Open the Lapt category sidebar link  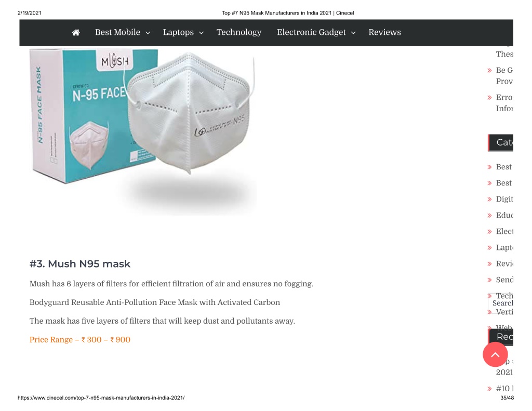point(504,248)
